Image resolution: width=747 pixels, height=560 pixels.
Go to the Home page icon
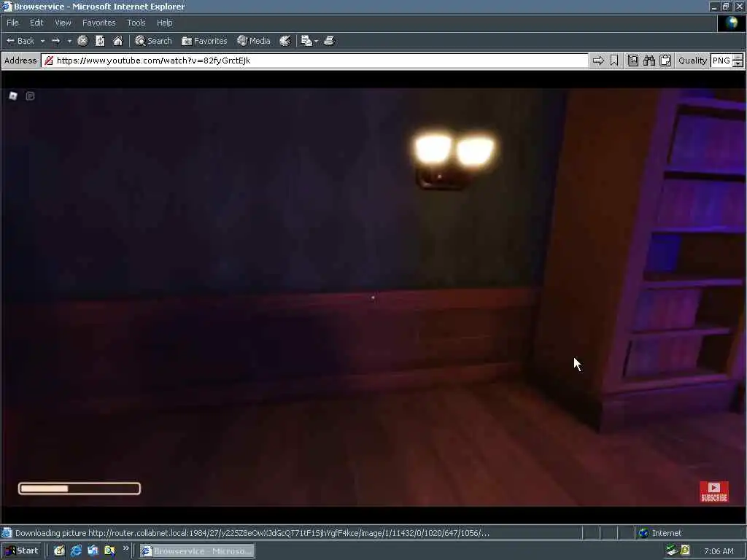117,41
